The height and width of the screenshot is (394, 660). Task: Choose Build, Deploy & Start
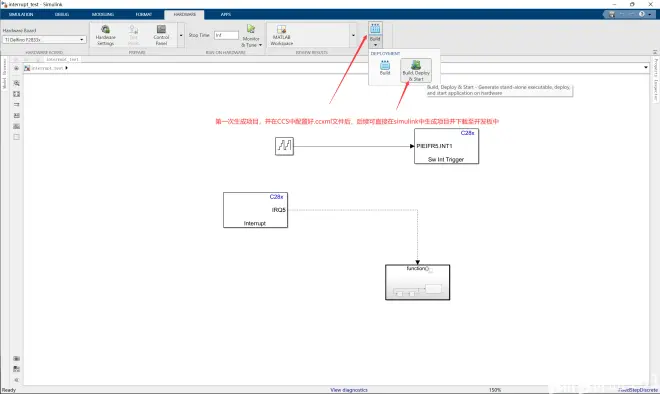[416, 70]
